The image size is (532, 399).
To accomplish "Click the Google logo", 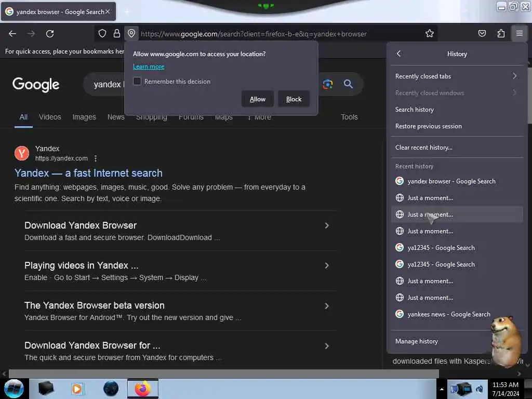I will click(x=36, y=85).
